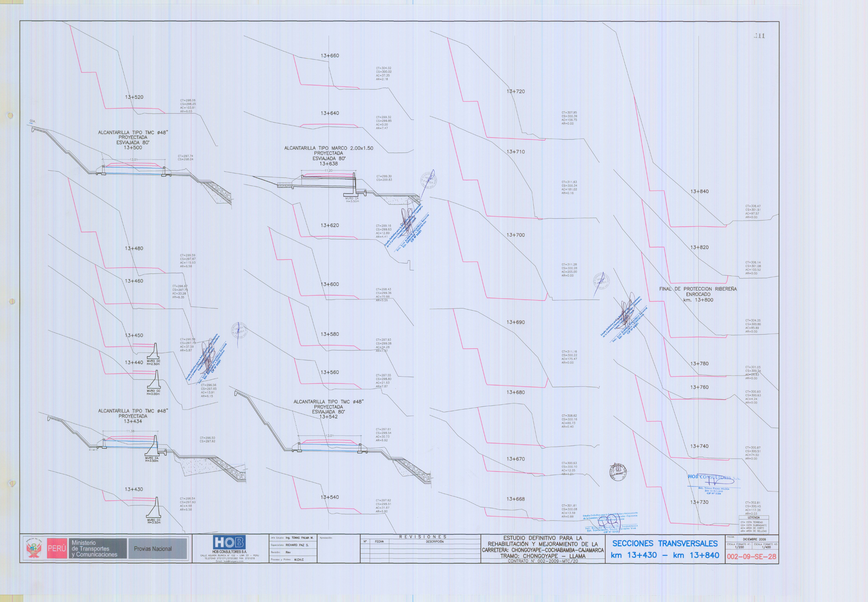Viewport: 868px width, 602px height.
Task: Click the station label 13+670
Action: point(516,459)
